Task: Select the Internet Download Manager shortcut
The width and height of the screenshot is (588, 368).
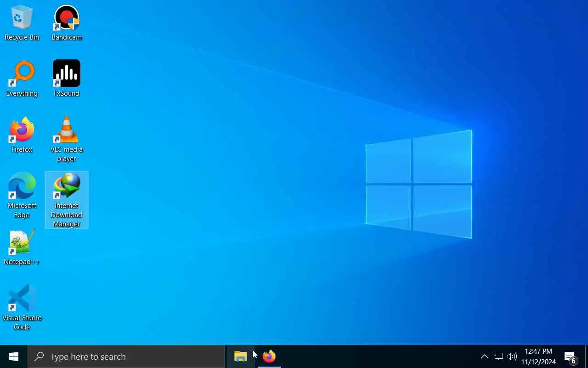Action: [67, 200]
